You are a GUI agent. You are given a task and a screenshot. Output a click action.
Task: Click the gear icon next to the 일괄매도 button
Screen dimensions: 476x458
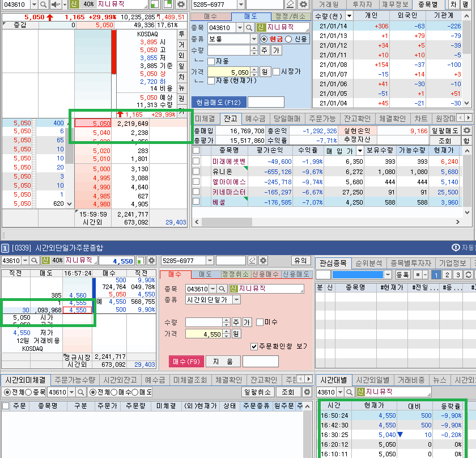(x=467, y=131)
